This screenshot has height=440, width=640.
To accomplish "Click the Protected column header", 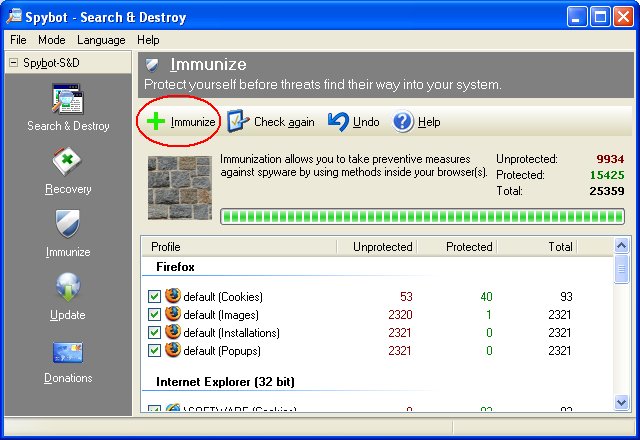I will click(x=456, y=247).
